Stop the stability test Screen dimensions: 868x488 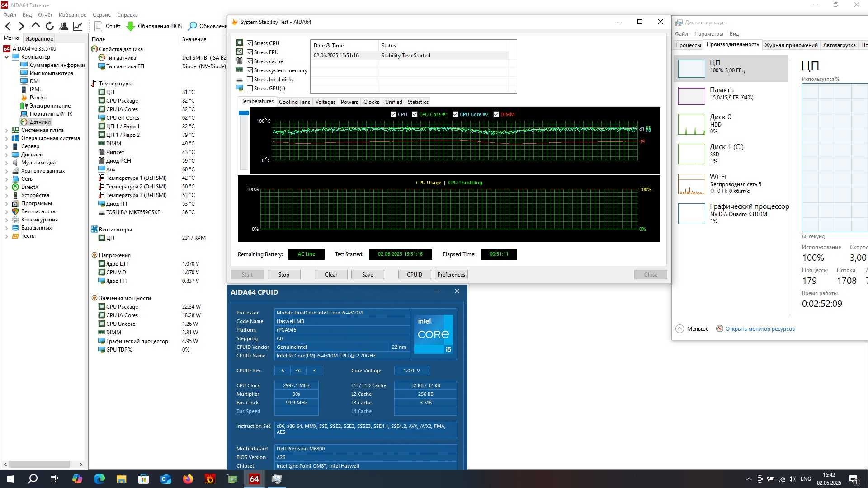[283, 275]
